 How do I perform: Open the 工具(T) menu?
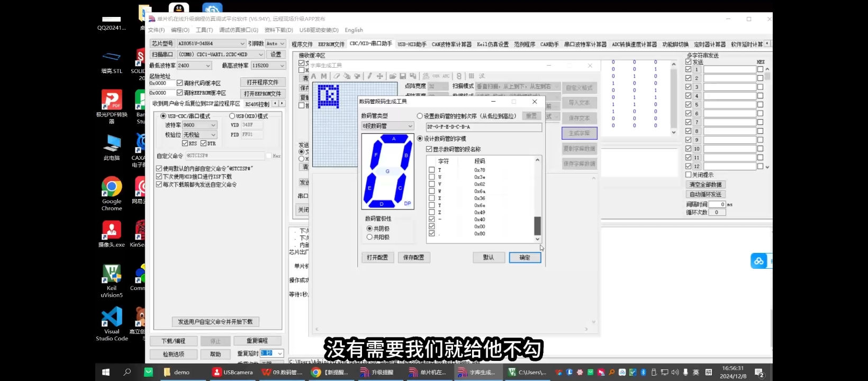click(x=204, y=30)
